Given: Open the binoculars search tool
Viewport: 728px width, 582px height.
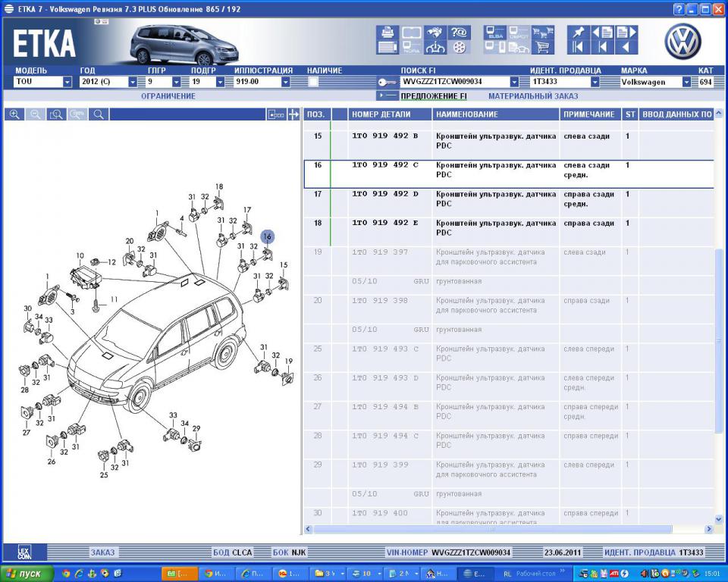Looking at the screenshot, I should tap(435, 33).
